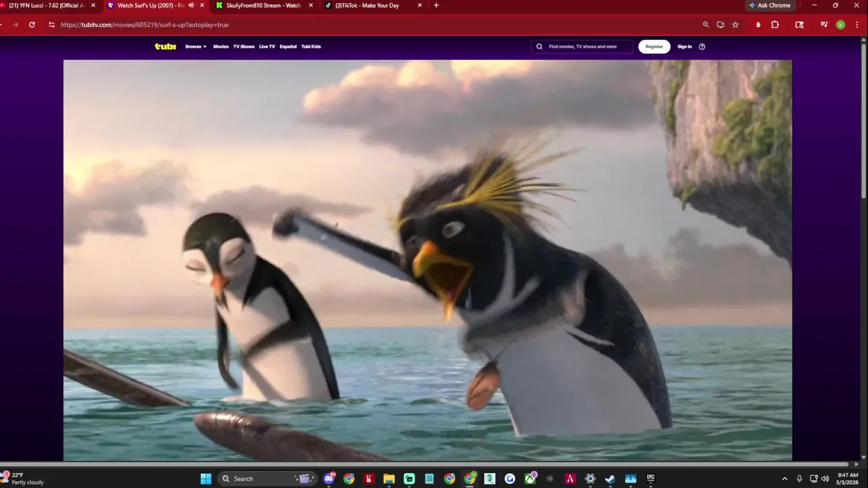Open the volume speaker tray icon
Image resolution: width=868 pixels, height=488 pixels.
825,479
